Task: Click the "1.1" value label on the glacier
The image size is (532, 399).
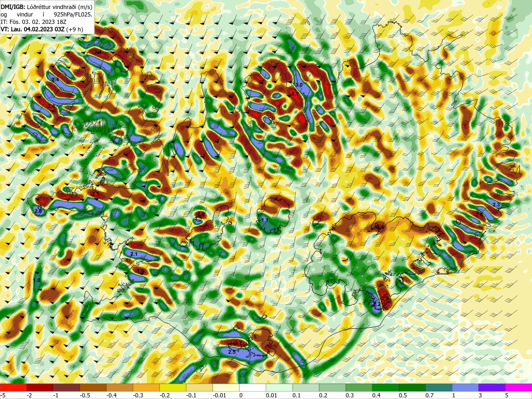Action: tap(265, 220)
